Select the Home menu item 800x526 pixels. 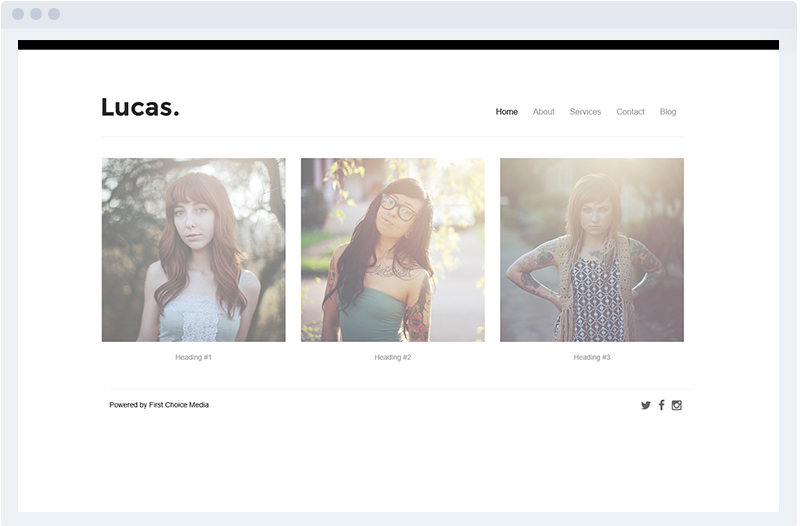click(x=507, y=112)
